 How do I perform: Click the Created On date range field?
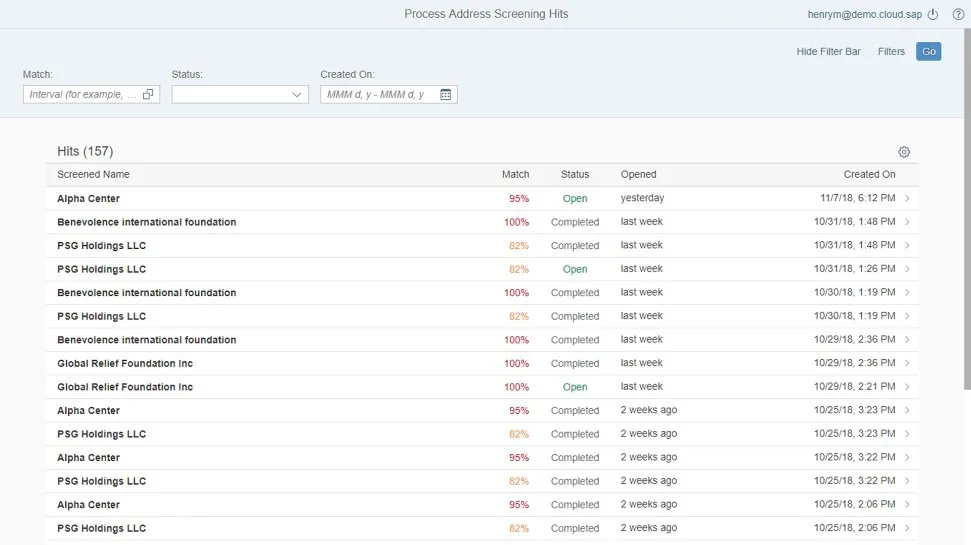(x=378, y=94)
